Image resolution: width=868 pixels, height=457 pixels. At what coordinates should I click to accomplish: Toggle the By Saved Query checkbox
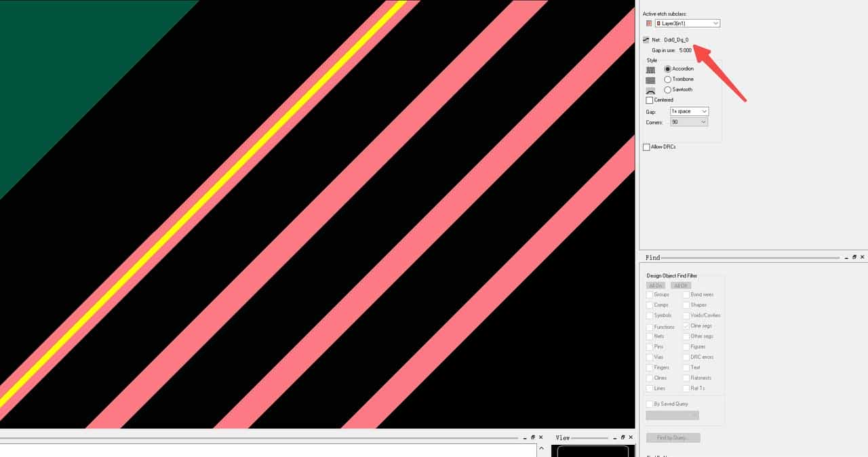tap(650, 404)
